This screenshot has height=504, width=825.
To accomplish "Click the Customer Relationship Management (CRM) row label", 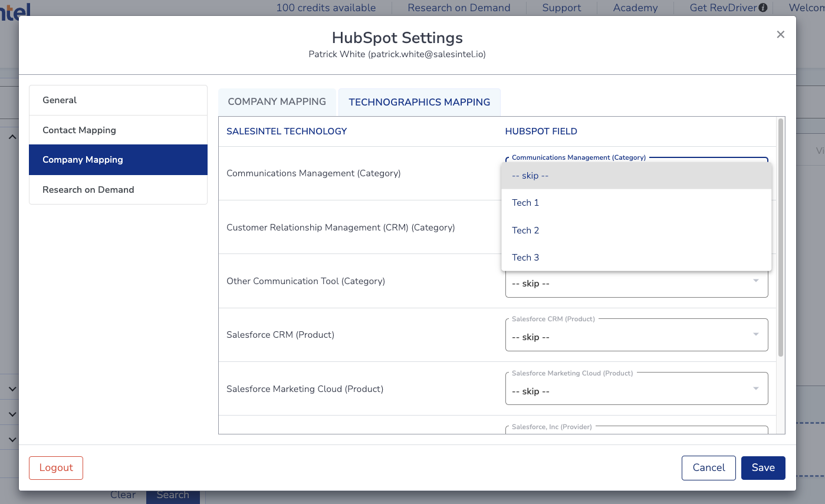I will coord(341,228).
